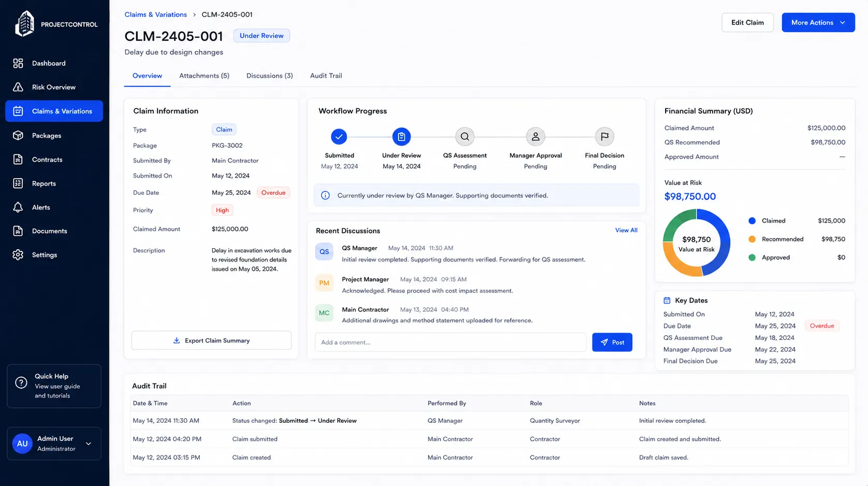This screenshot has height=486, width=868.
Task: Click the Overdue badge in Key Dates
Action: (x=822, y=326)
